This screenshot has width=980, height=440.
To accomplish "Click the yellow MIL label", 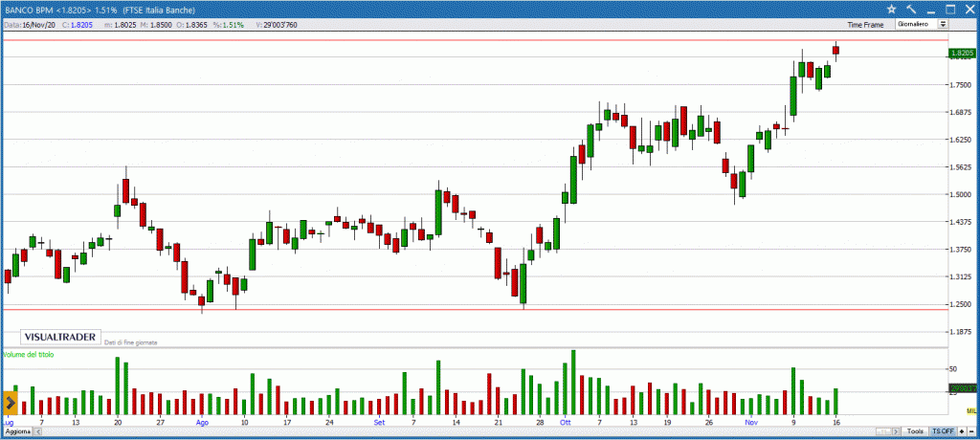I will (971, 410).
